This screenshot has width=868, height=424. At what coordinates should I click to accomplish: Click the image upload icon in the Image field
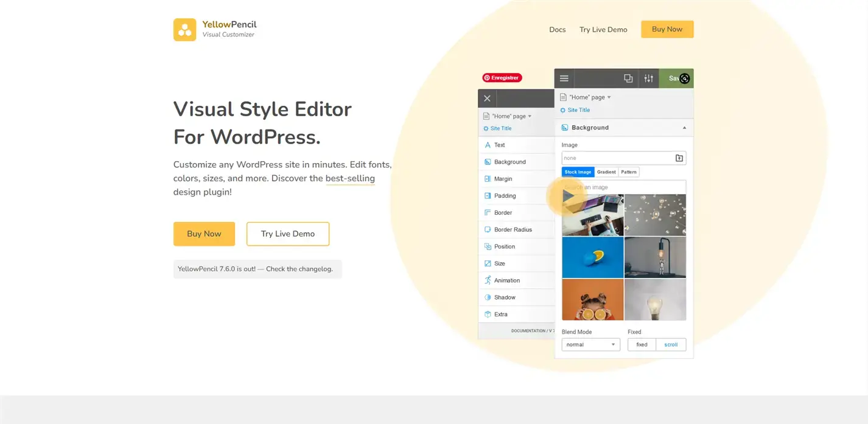pos(679,158)
